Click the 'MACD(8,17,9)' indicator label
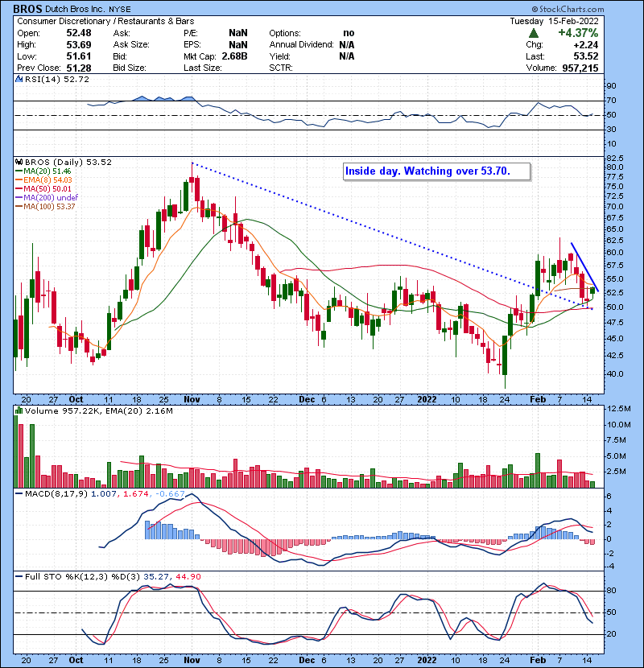This screenshot has height=668, width=644. (x=56, y=494)
